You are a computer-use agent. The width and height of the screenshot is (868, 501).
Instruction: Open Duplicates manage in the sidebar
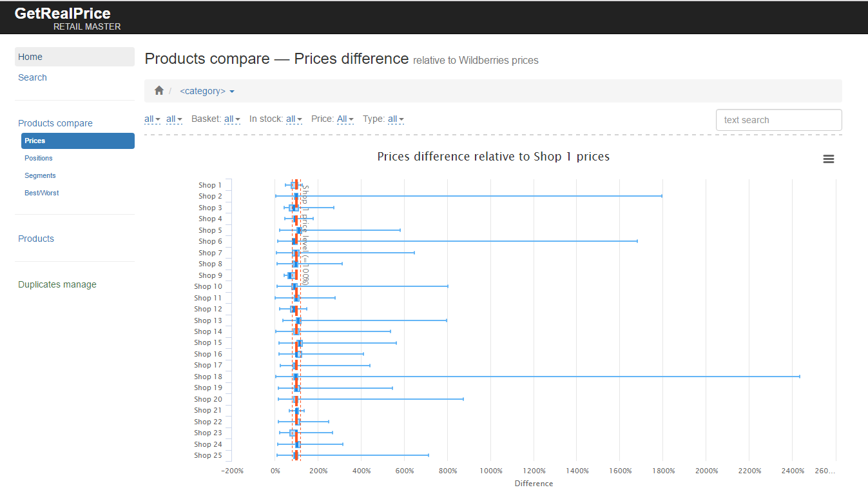click(57, 284)
